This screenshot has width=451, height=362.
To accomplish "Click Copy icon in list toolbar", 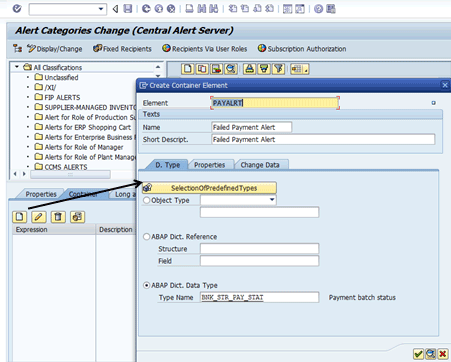I will point(202,69).
